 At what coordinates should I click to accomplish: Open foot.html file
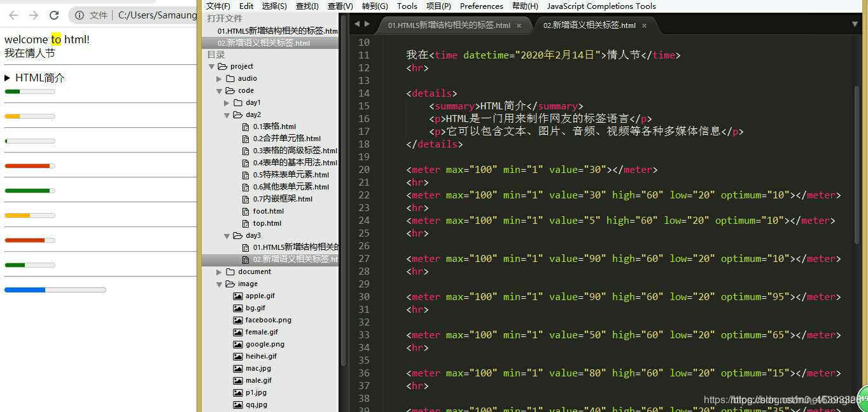[269, 211]
